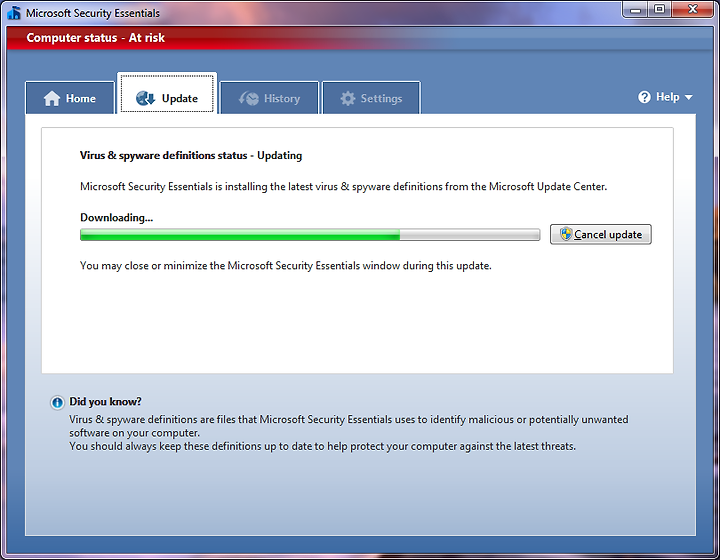Viewport: 720px width, 560px height.
Task: Click the 'Did you know?' heading
Action: (105, 402)
